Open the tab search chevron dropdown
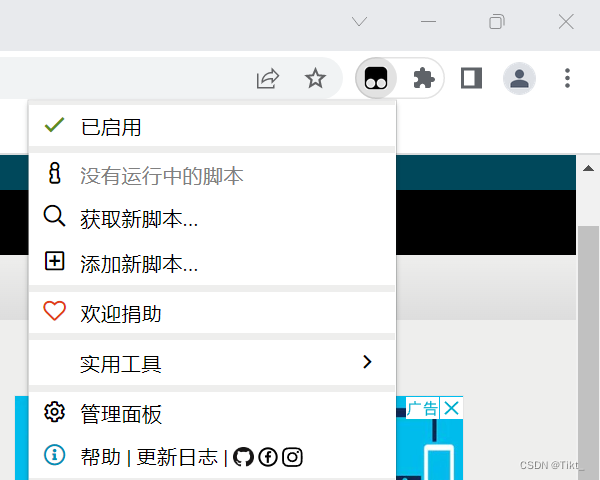This screenshot has height=480, width=600. click(359, 21)
